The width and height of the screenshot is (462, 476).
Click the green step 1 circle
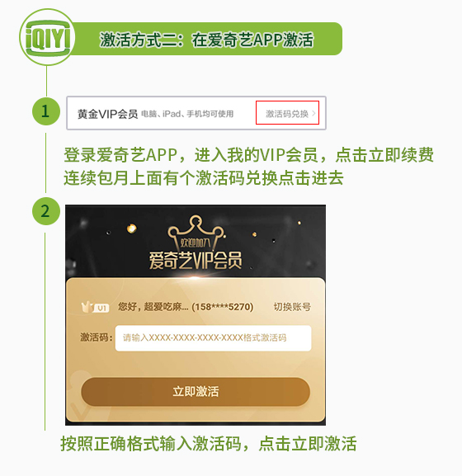(46, 111)
